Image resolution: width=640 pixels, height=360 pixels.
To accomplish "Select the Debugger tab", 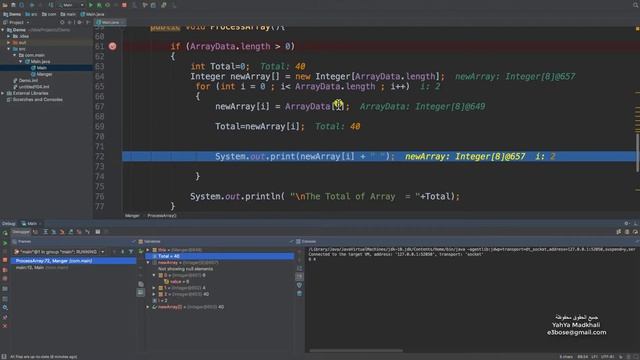I will point(20,232).
